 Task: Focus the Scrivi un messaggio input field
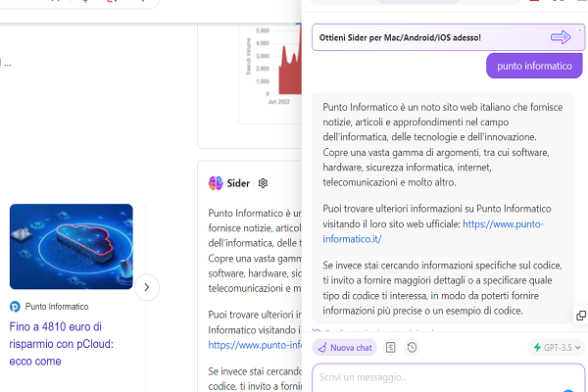coord(448,377)
